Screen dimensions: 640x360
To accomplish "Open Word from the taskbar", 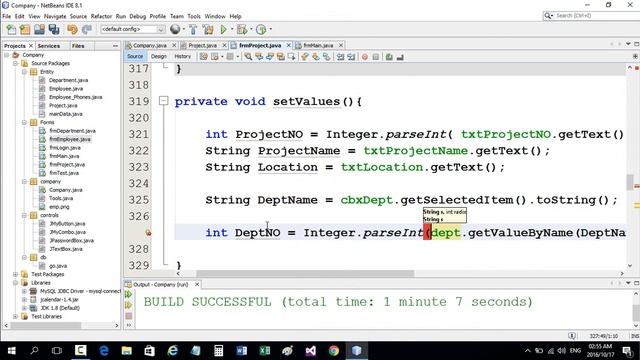I will (242, 351).
